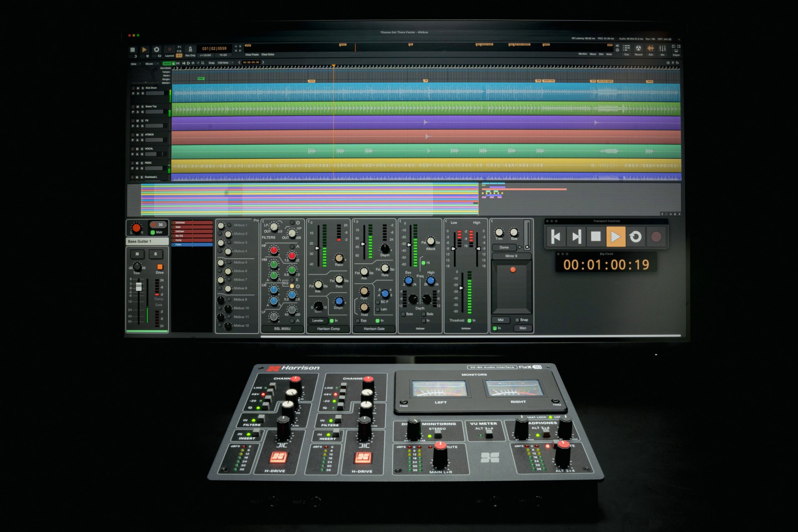Select DeNoiser in the processor list
The height and width of the screenshot is (532, 798).
(192, 223)
